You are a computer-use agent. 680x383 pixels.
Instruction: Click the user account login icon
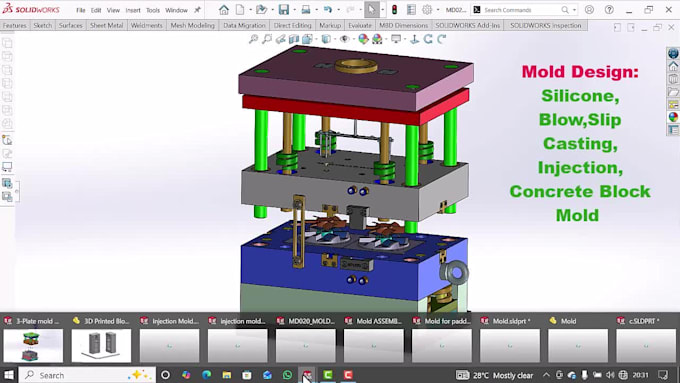[x=589, y=10]
